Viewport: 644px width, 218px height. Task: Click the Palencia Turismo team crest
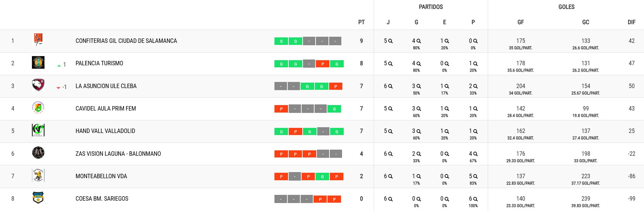click(x=38, y=63)
